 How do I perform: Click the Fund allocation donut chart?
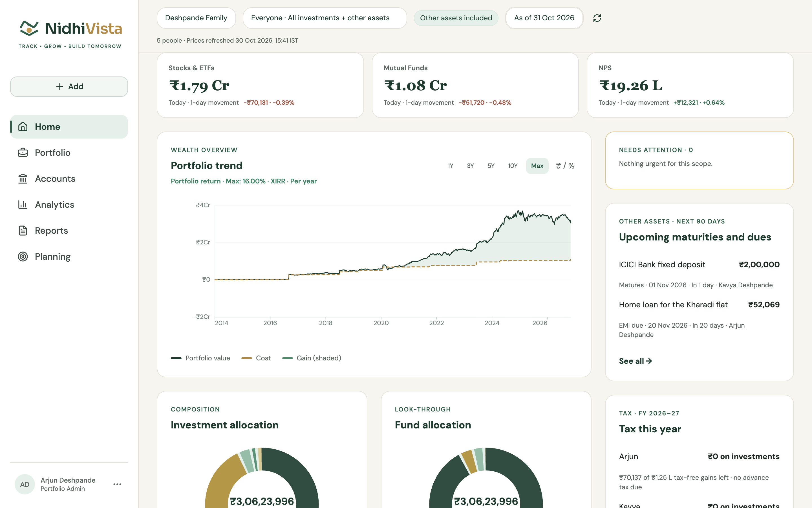(x=486, y=478)
